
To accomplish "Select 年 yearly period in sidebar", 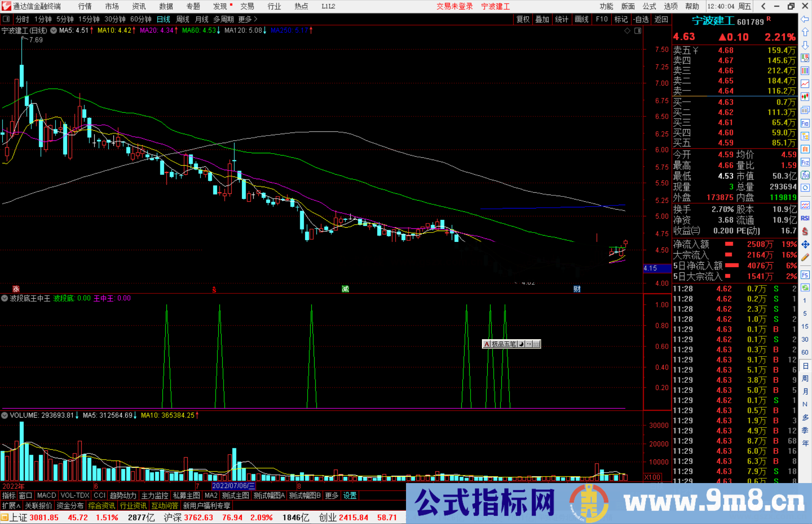I will coord(805,443).
